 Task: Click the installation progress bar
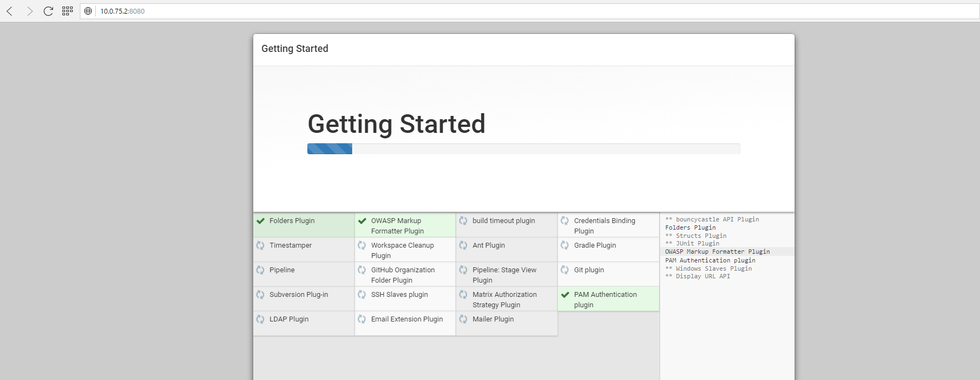click(523, 149)
